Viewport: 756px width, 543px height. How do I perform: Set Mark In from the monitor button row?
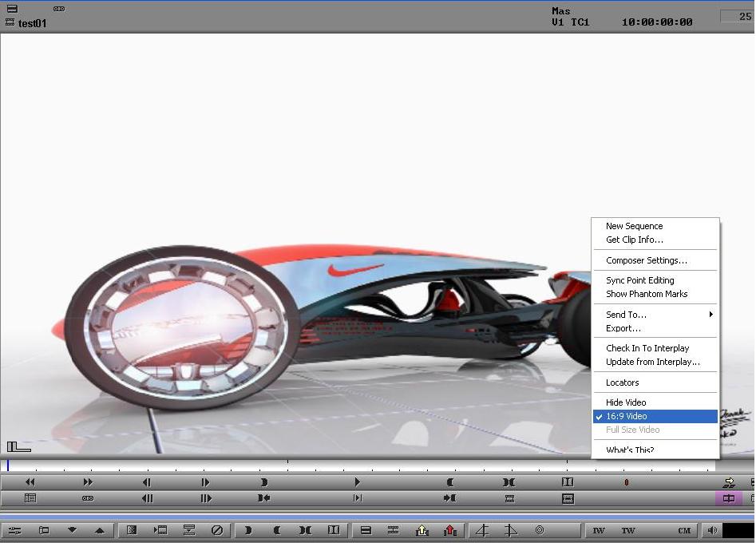(x=263, y=482)
